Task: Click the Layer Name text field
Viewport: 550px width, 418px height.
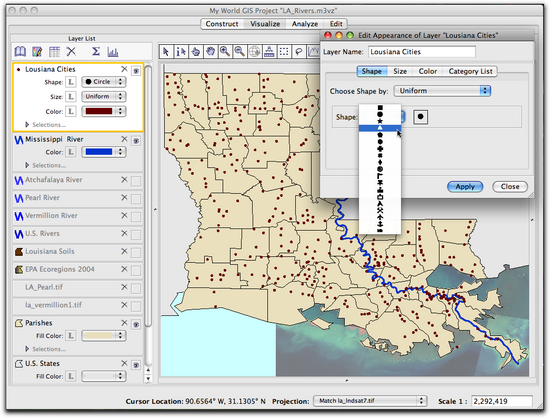Action: point(422,52)
